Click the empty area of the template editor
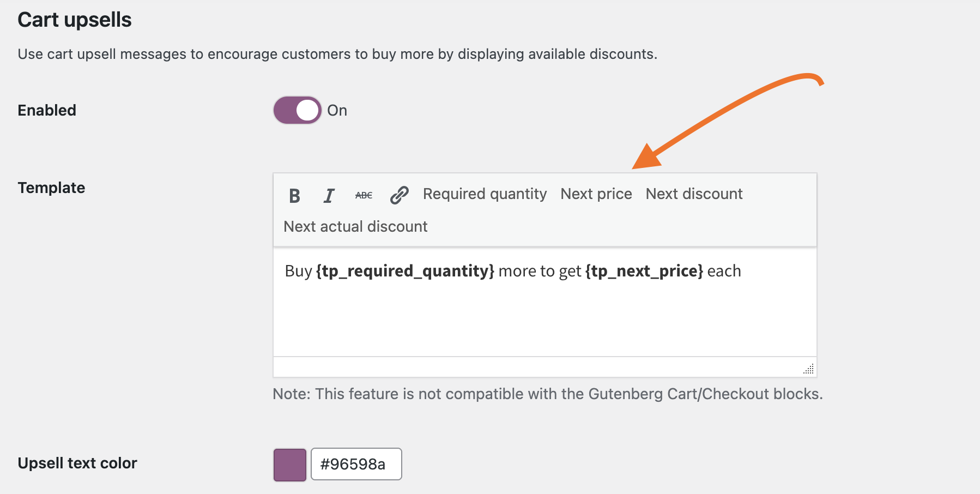The image size is (980, 494). pos(545,322)
